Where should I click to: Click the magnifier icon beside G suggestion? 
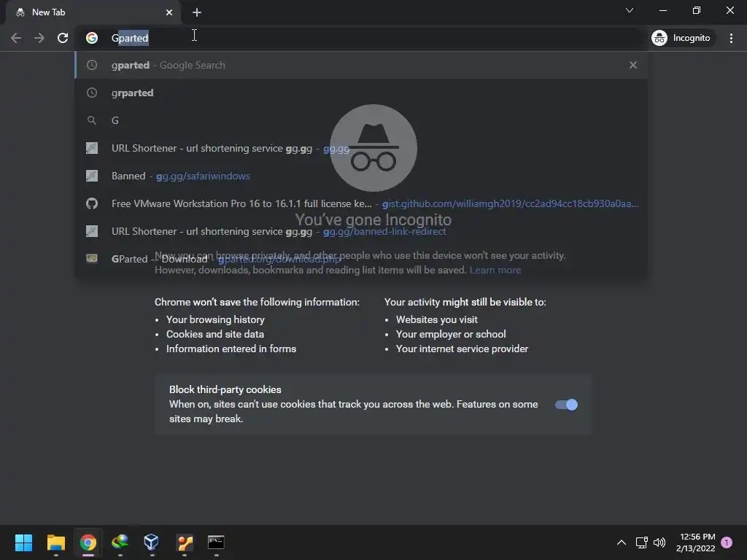pyautogui.click(x=92, y=120)
